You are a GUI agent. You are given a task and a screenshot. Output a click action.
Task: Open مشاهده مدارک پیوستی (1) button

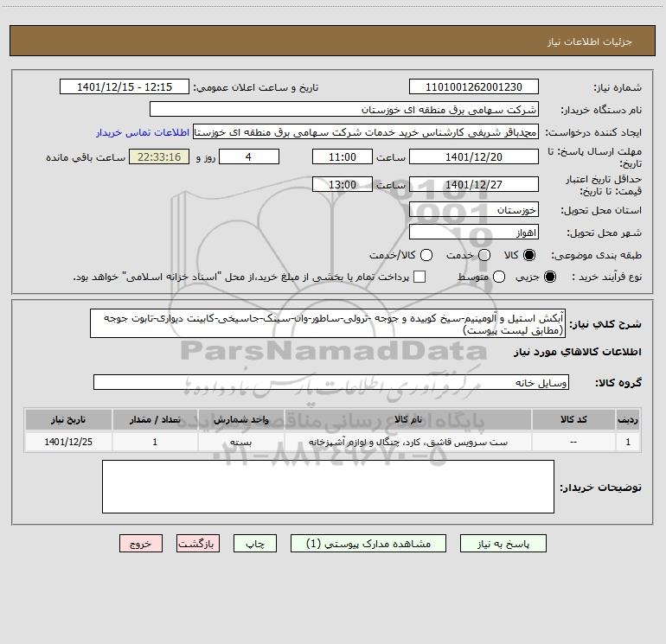[x=368, y=544]
